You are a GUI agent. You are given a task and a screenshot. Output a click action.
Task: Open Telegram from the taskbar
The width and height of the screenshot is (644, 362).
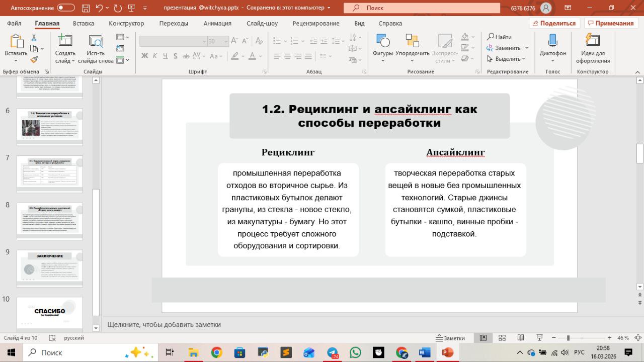coord(333,352)
